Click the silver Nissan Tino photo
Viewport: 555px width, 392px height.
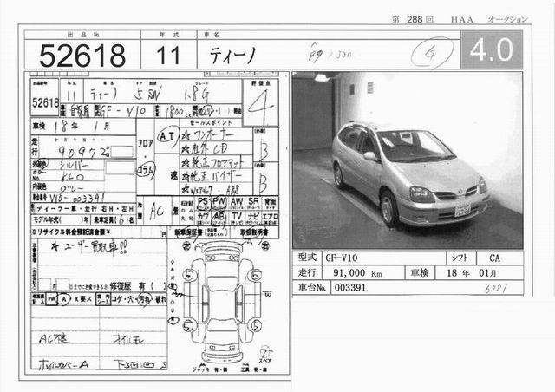coord(407,160)
